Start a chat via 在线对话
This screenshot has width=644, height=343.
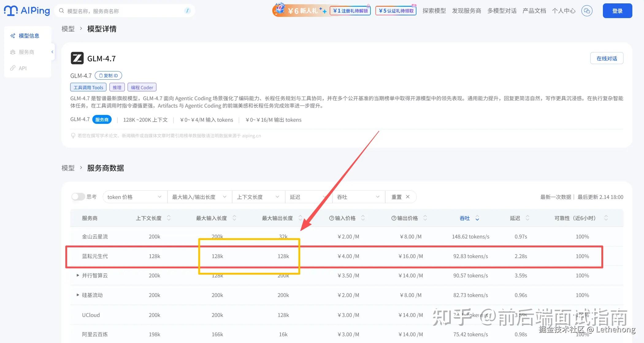click(607, 58)
